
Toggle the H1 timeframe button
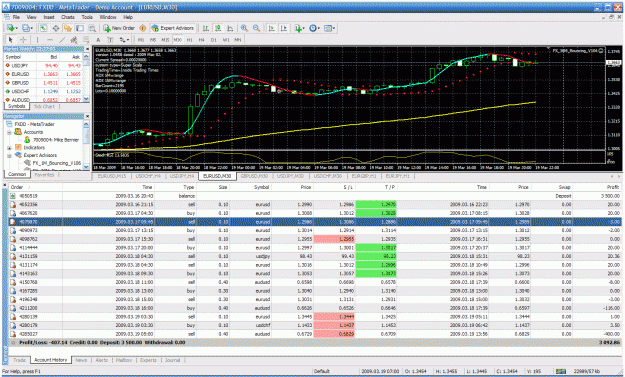pyautogui.click(x=190, y=40)
